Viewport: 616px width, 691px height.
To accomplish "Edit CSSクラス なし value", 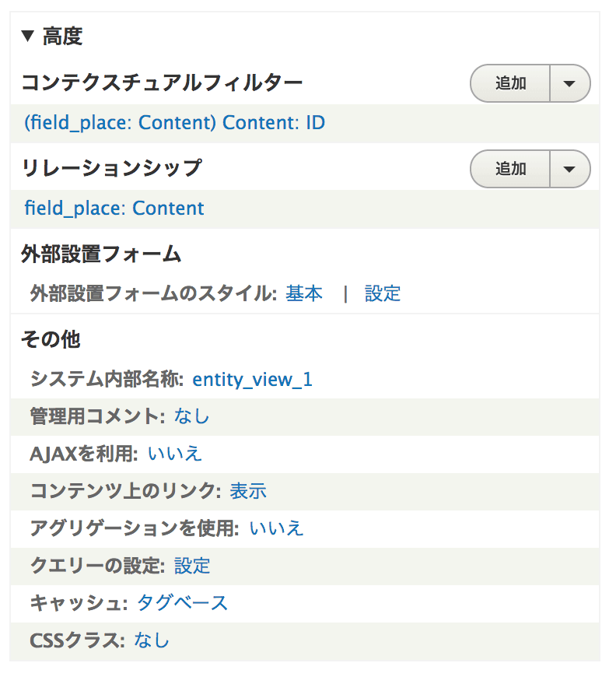I will point(152,640).
